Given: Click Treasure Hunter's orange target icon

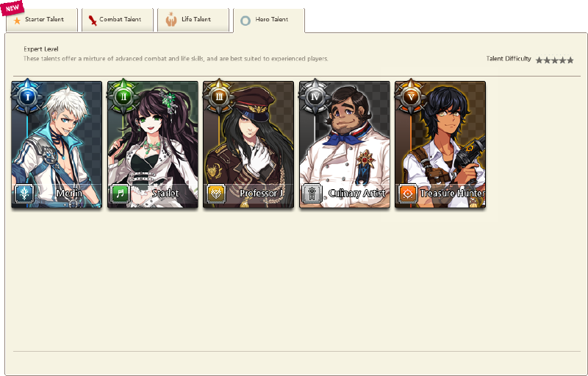Looking at the screenshot, I should click(408, 194).
